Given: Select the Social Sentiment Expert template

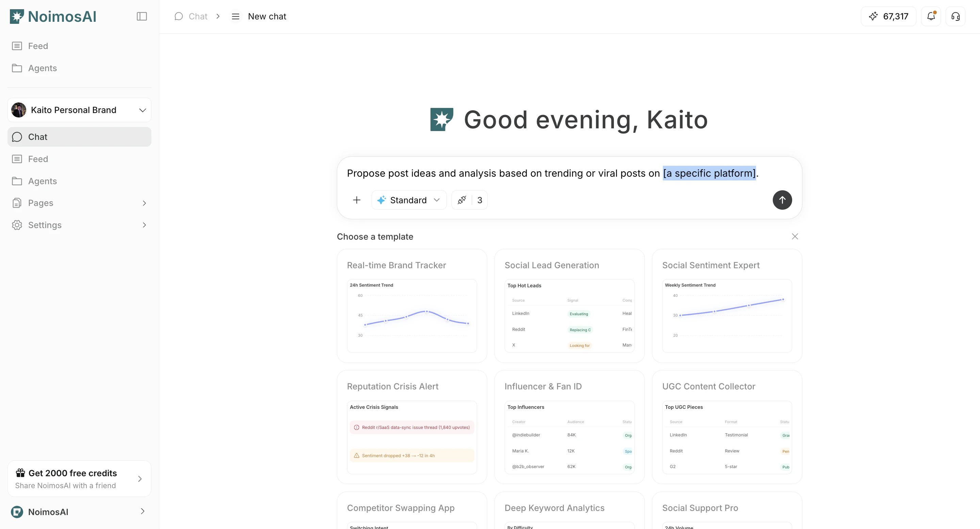Looking at the screenshot, I should point(726,306).
